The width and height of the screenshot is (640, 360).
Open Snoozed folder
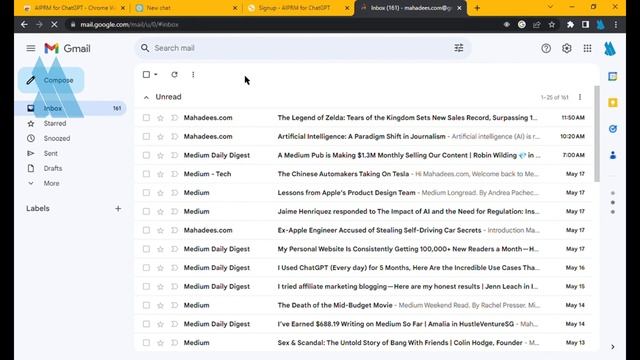(x=57, y=138)
